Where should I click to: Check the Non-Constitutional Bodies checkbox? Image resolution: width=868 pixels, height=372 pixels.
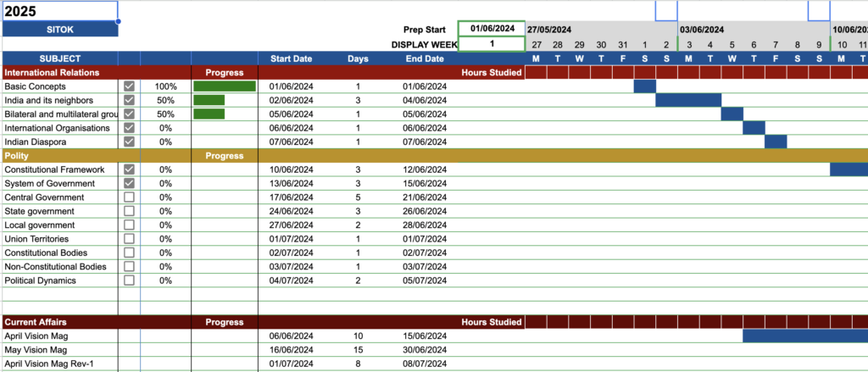pyautogui.click(x=129, y=266)
